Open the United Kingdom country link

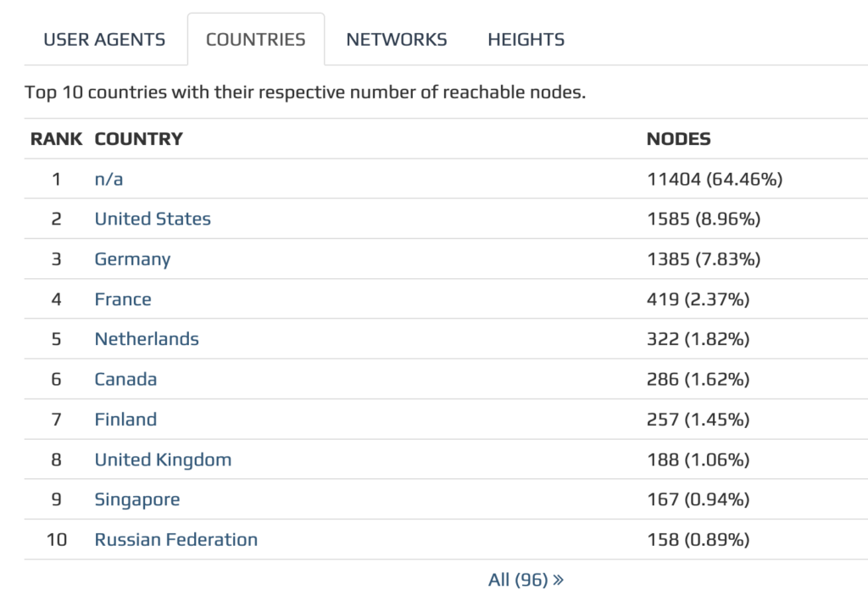(163, 459)
